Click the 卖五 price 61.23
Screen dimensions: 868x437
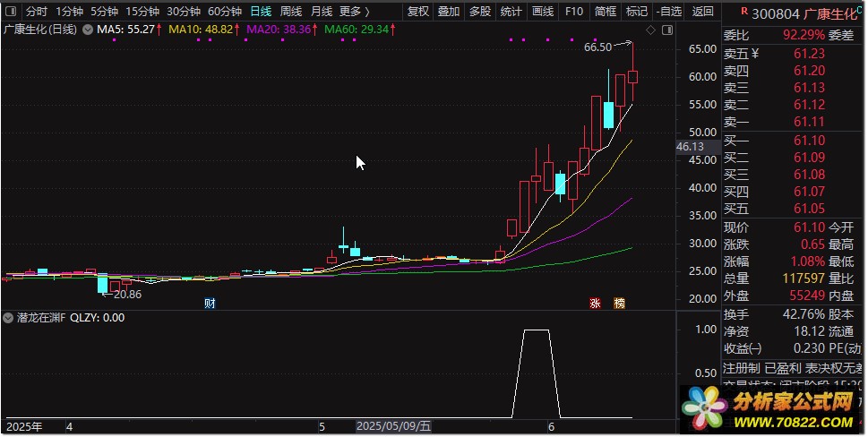click(x=809, y=54)
